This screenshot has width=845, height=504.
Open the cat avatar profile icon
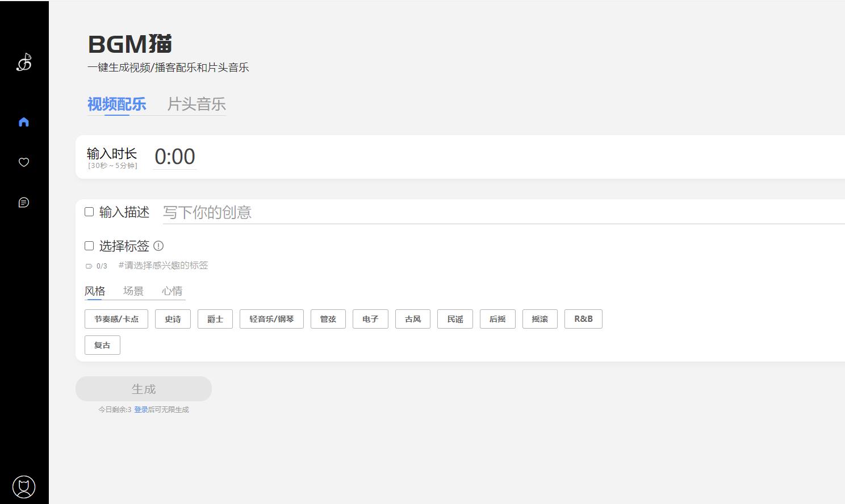(x=24, y=486)
